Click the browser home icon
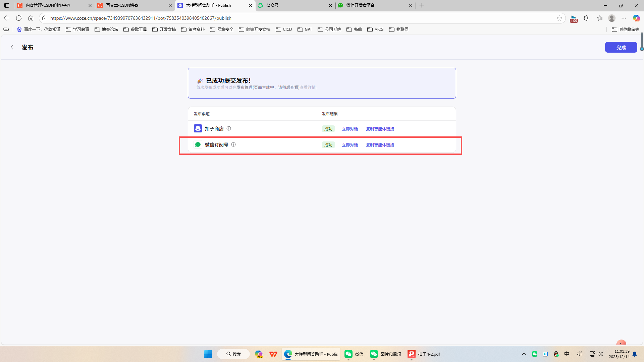The height and width of the screenshot is (362, 644). coord(31,18)
